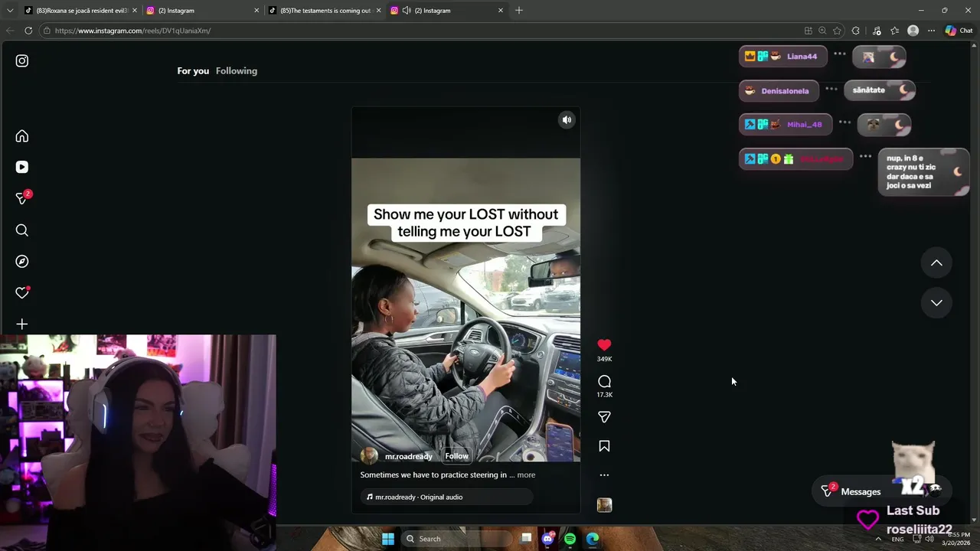980x551 pixels.
Task: Open a new browser tab
Action: click(x=519, y=11)
